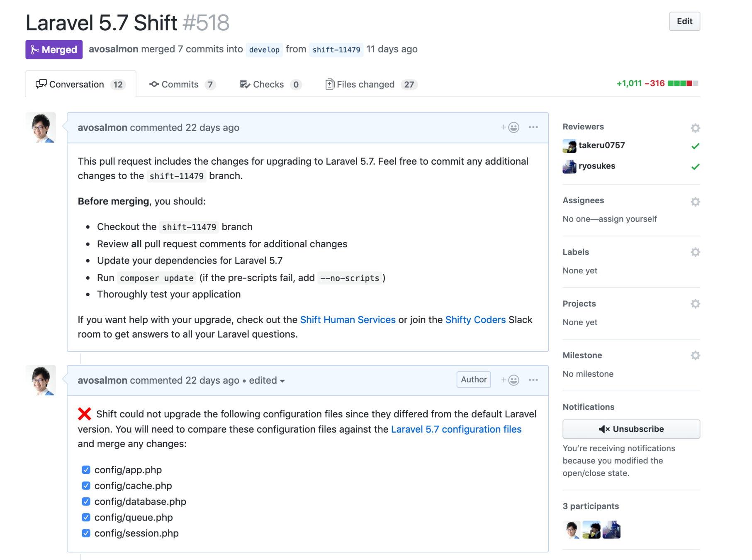This screenshot has height=560, width=752.
Task: Click avosalmon avatar on first comment
Action: [x=41, y=127]
